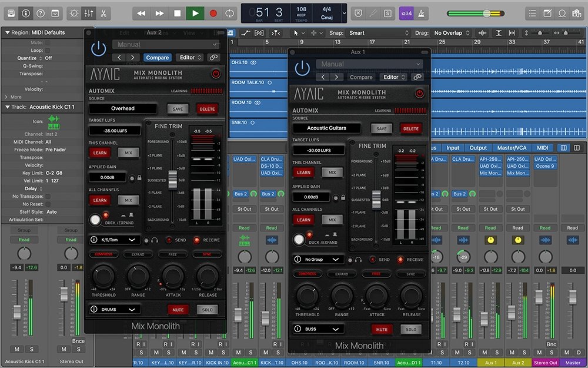Toggle power button on Aux 2 plugin
588x368 pixels.
[x=98, y=49]
